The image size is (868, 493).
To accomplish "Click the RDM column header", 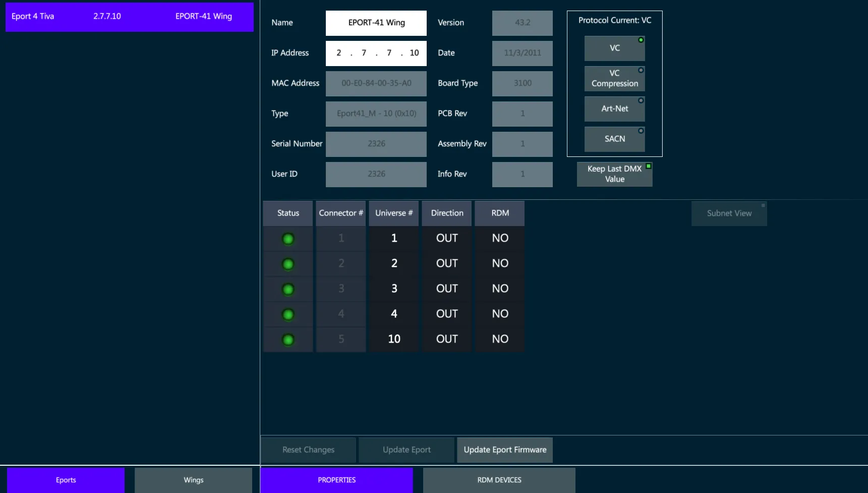I will pos(500,213).
